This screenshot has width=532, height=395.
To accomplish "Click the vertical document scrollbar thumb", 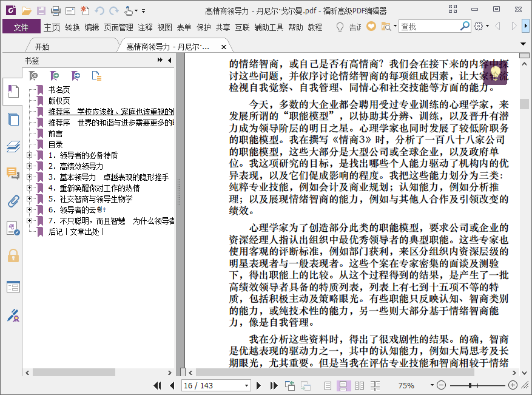I will point(524,104).
